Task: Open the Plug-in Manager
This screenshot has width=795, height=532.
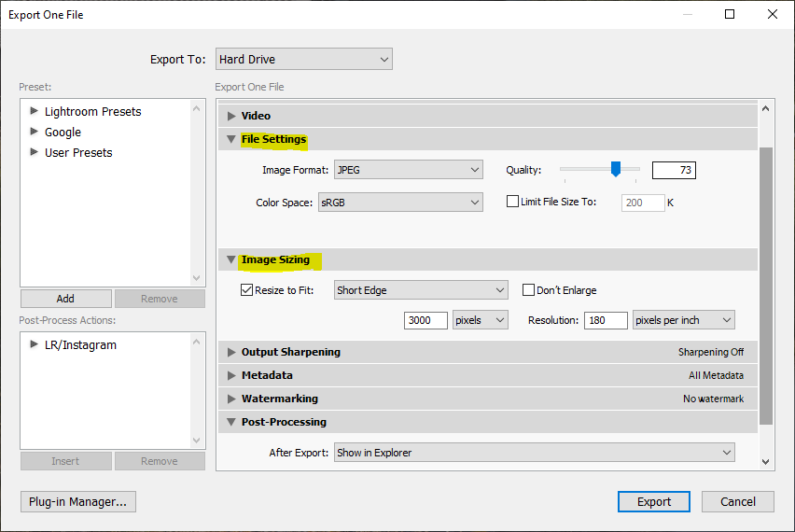Action: pyautogui.click(x=78, y=501)
